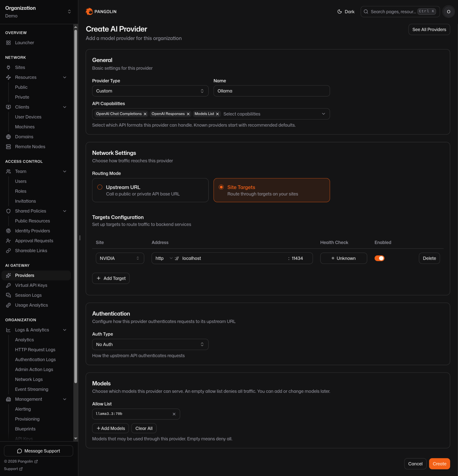Click the sidebar vertical scrollbar
Screen dimensions: 458x476
coord(76,206)
